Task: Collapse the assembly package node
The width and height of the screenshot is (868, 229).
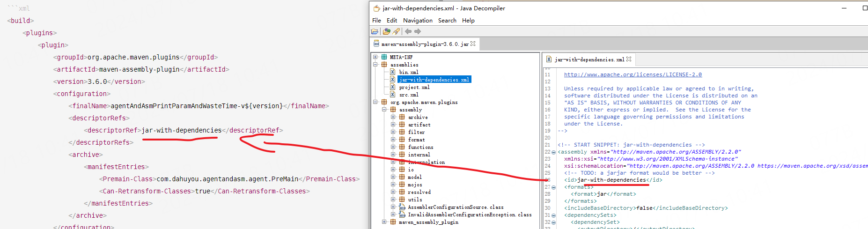Action: (x=384, y=110)
